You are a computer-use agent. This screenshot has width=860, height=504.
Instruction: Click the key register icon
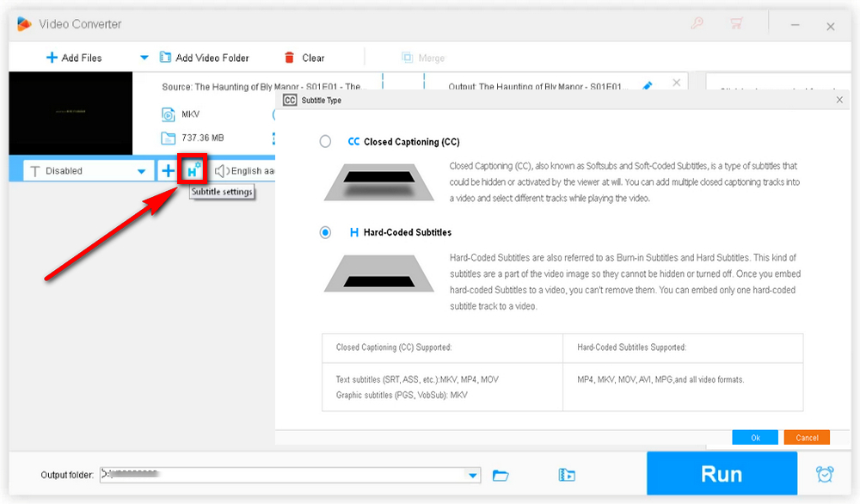pyautogui.click(x=697, y=24)
